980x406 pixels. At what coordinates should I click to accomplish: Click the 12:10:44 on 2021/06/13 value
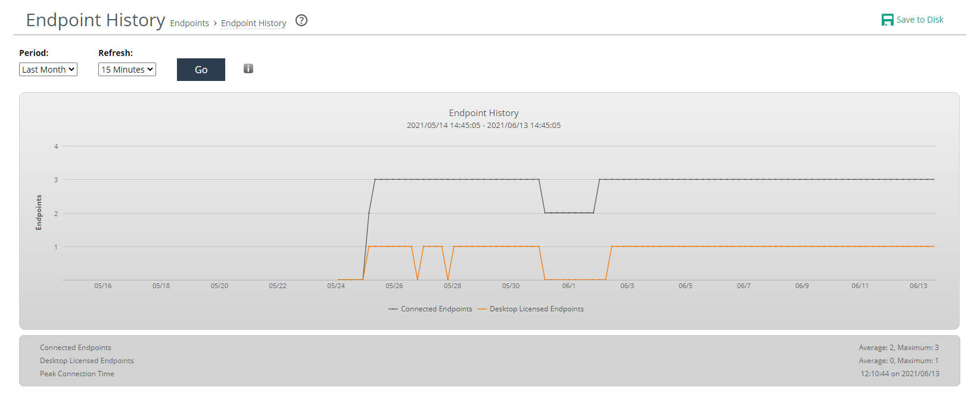click(x=900, y=374)
